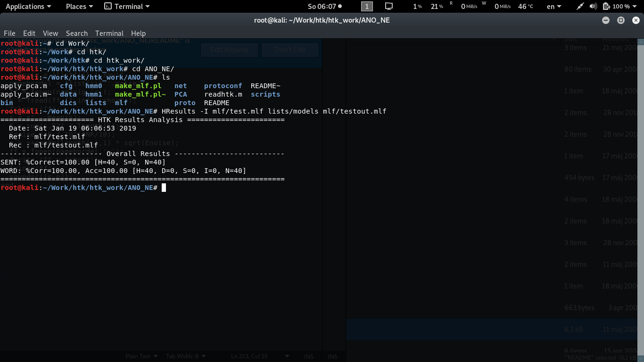Viewport: 644px width, 362px height.
Task: Click the network connection plug icon
Action: pos(580,6)
